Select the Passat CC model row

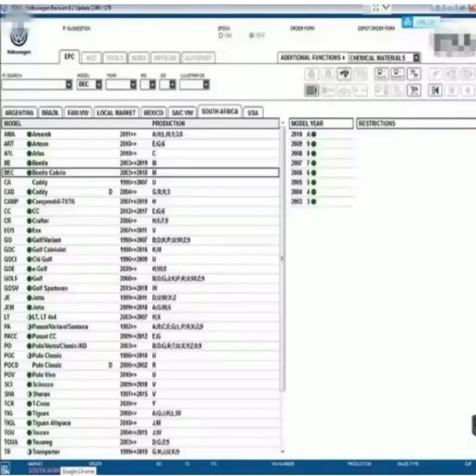click(140, 336)
